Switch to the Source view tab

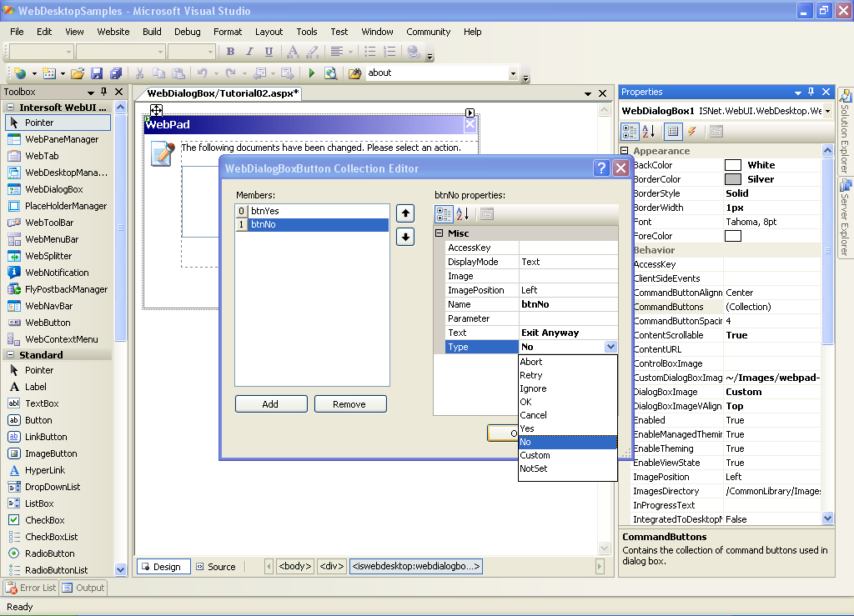pyautogui.click(x=216, y=567)
